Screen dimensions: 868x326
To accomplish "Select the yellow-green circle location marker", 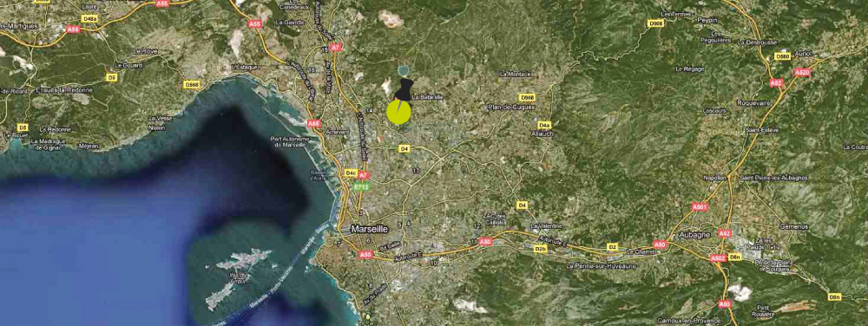I will pyautogui.click(x=398, y=112).
